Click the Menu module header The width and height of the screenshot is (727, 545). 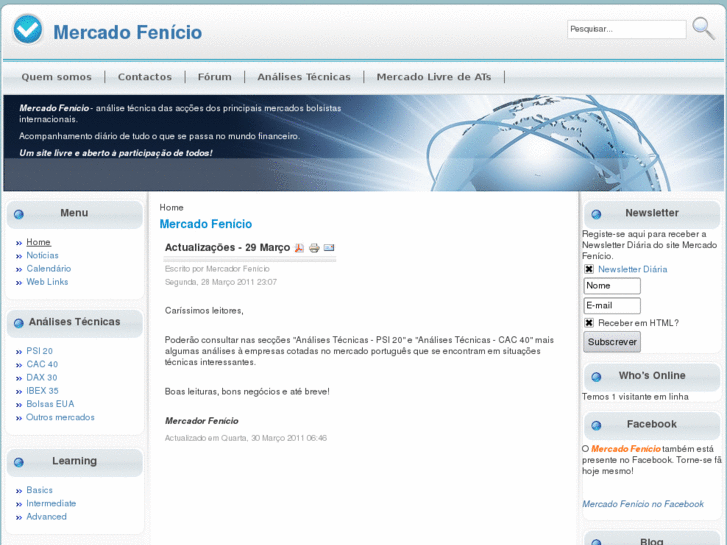coord(75,213)
